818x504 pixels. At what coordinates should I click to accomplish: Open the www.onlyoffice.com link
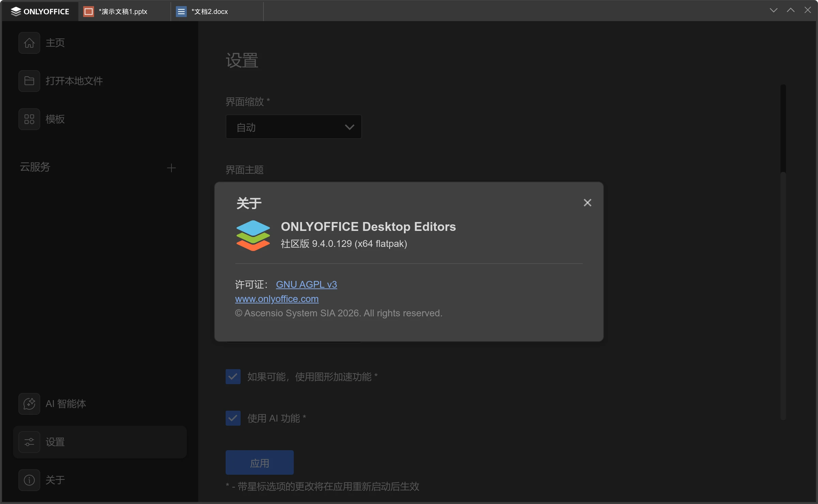coord(277,299)
